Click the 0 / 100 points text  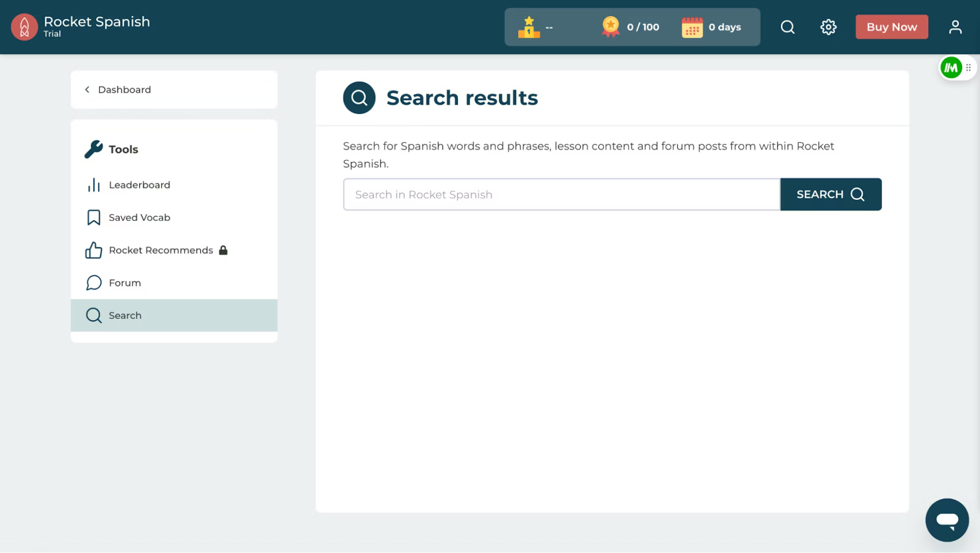coord(643,27)
